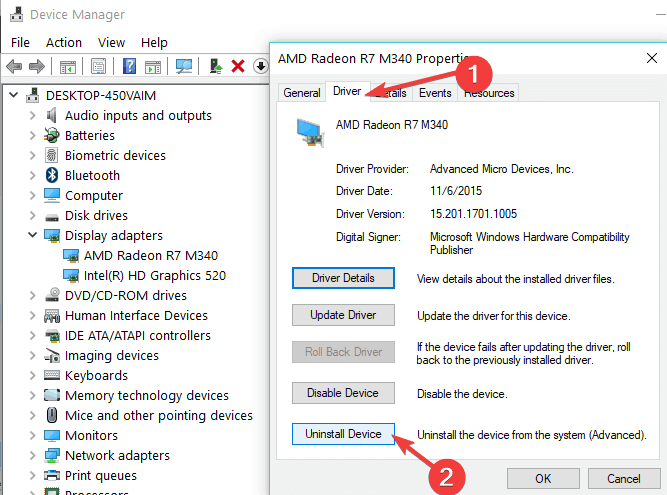Select the Driver tab
667x495 pixels.
[347, 91]
